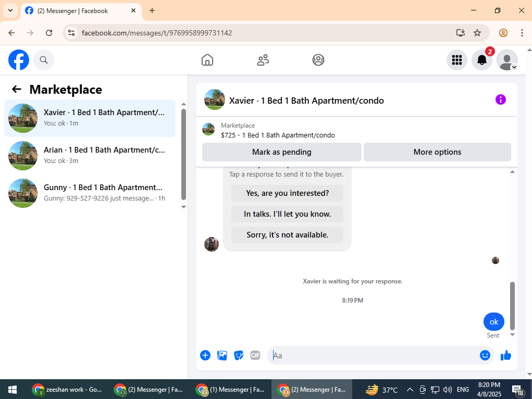Open clock showing 8:20 PM

pyautogui.click(x=489, y=390)
